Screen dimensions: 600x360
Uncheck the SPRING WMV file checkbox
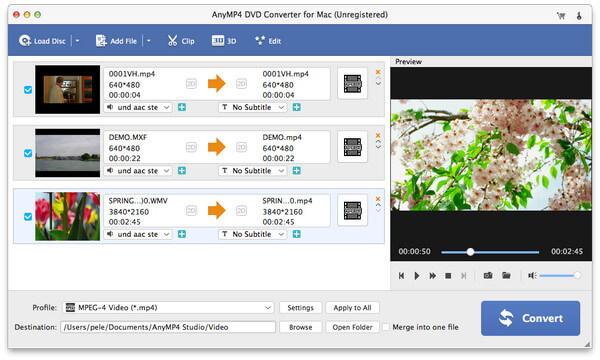28,217
